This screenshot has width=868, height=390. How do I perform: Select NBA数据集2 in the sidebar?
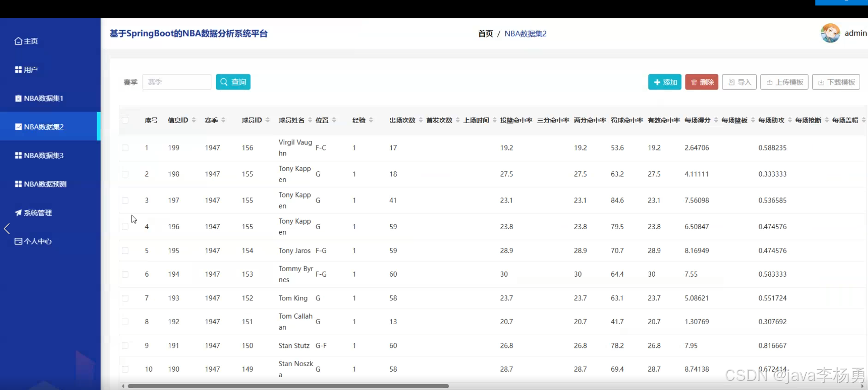(x=50, y=127)
